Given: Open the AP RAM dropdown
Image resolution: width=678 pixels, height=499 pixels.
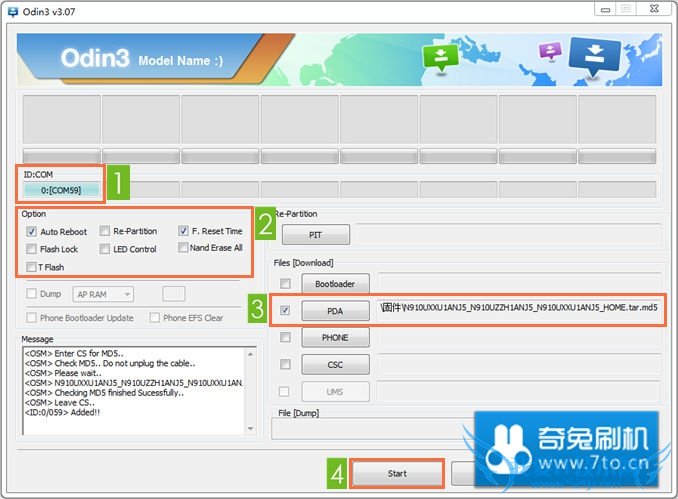Looking at the screenshot, I should 103,294.
